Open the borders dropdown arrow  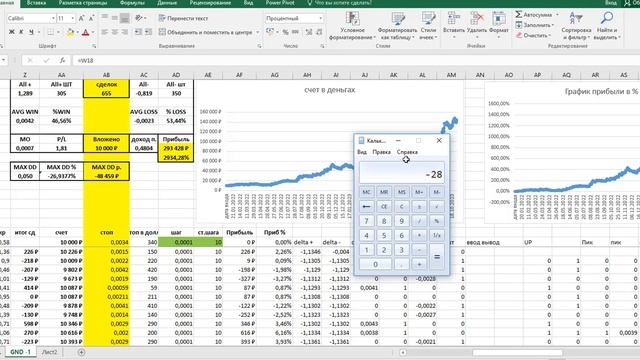[58, 32]
